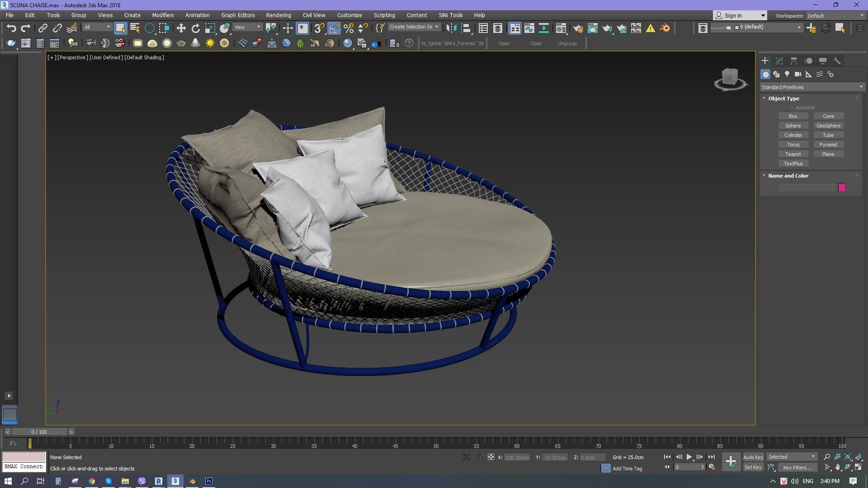Screen dimensions: 868x488
Task: Collapse the Object Type rollout
Action: coord(764,99)
